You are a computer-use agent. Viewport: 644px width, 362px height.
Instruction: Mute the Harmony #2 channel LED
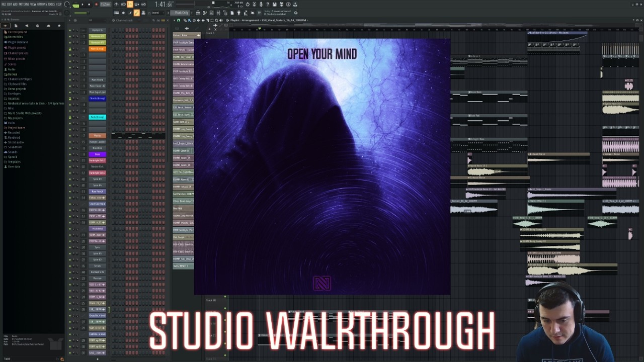pos(70,36)
